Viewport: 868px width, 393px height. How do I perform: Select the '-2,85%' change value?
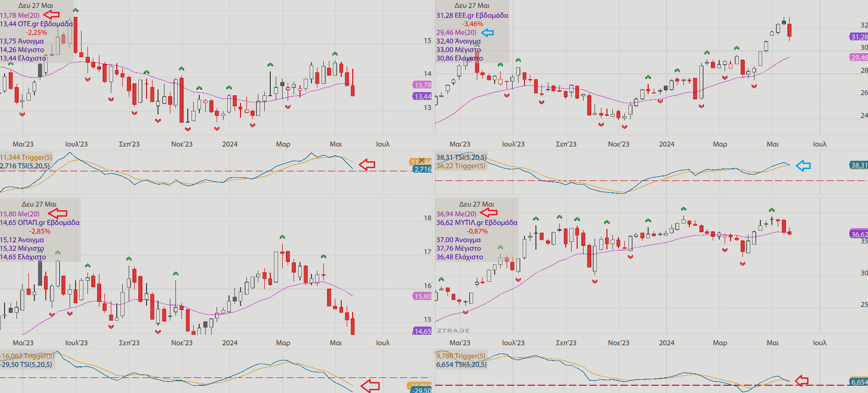click(40, 231)
